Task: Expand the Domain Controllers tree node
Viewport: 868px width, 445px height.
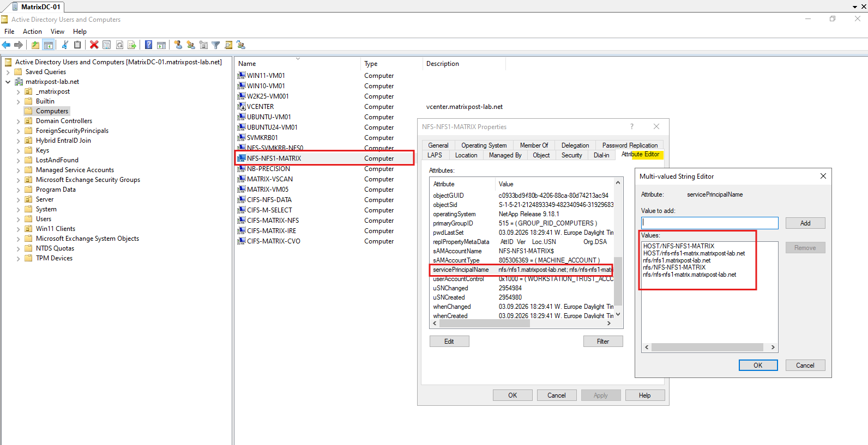Action: pos(18,121)
